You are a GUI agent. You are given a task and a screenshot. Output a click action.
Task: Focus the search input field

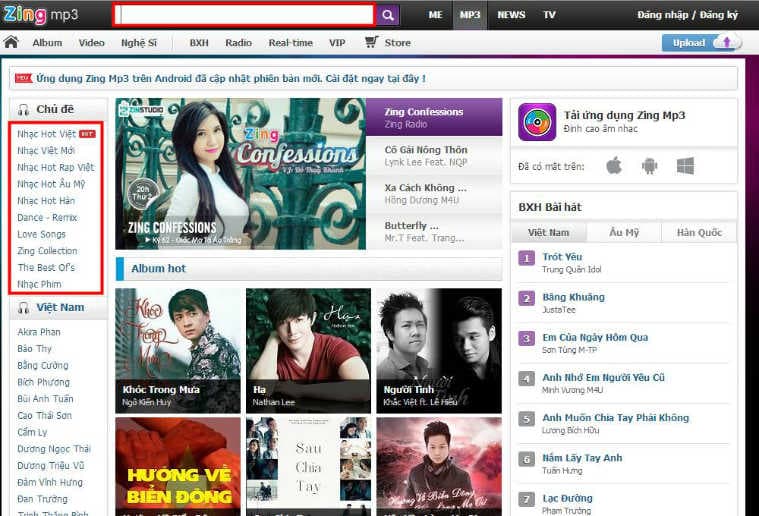click(244, 15)
